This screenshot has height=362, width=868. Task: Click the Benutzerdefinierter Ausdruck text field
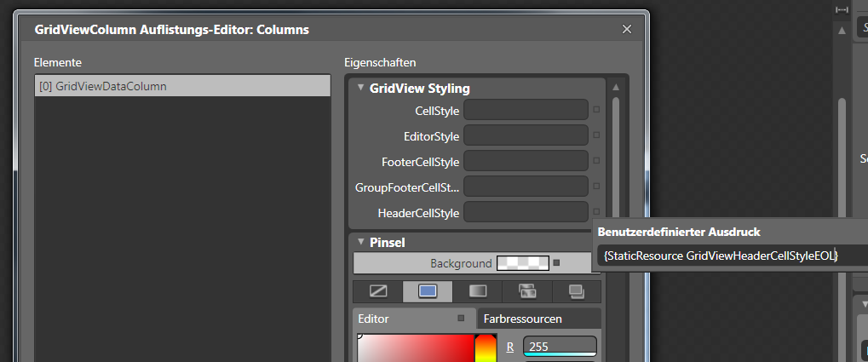[x=720, y=256]
